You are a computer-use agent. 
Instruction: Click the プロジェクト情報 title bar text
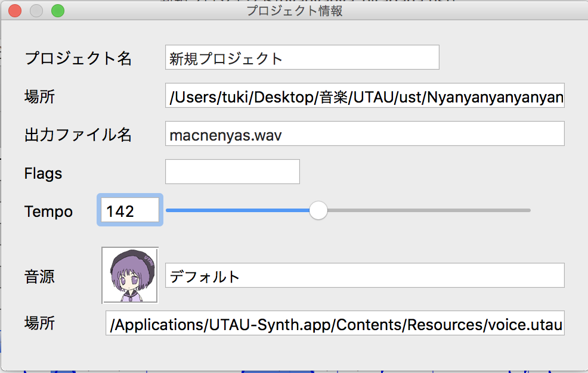[295, 11]
